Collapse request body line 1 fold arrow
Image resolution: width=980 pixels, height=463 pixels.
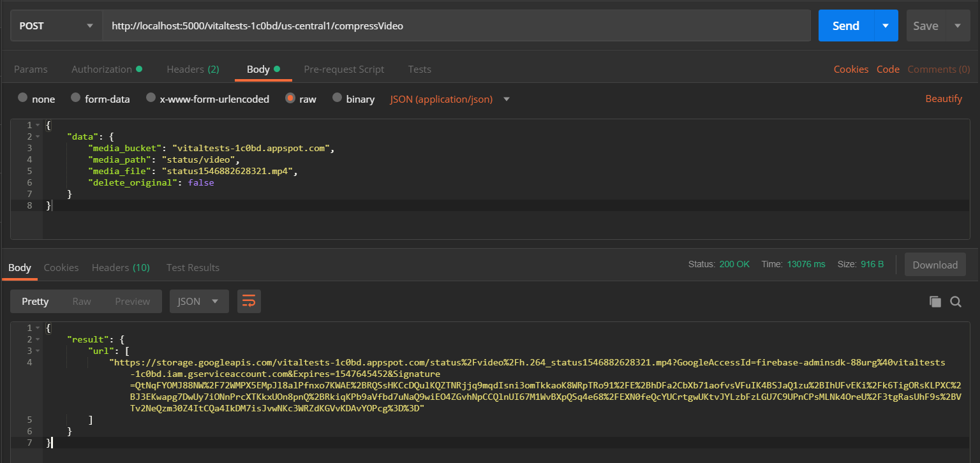pyautogui.click(x=38, y=125)
